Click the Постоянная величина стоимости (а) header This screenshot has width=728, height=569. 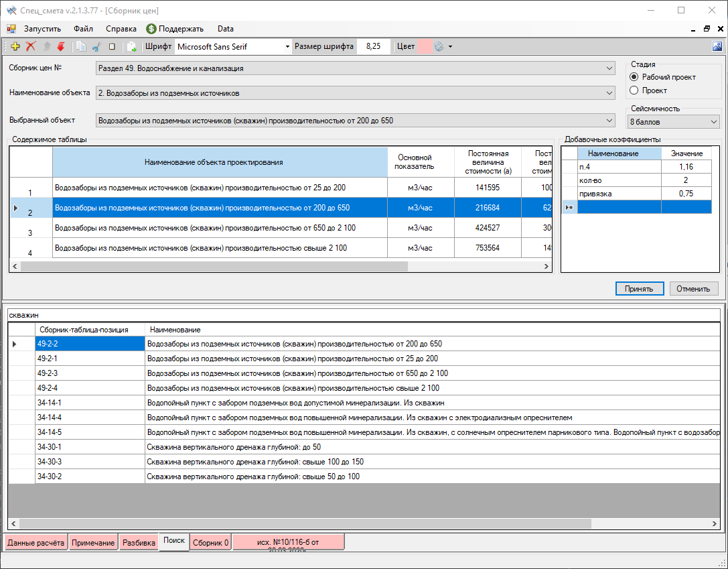(x=488, y=162)
